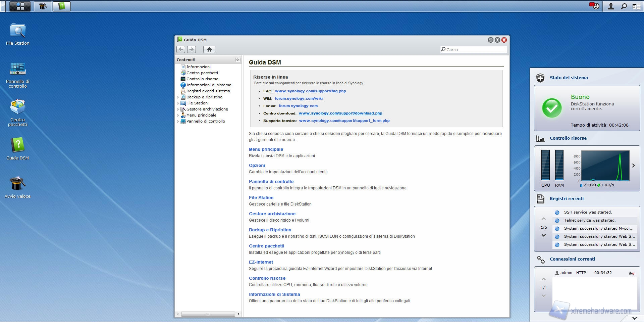Expand the Backup e ripristino tree node
The image size is (644, 322).
[178, 97]
